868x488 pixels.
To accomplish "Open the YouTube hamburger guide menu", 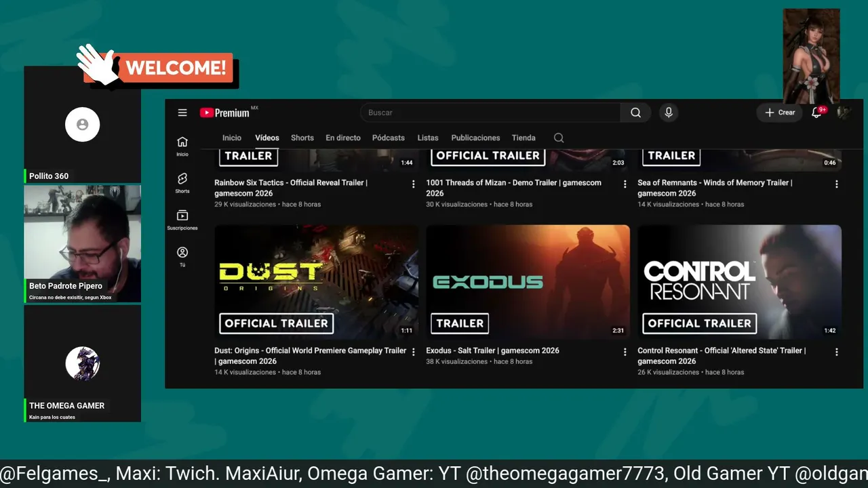I will (x=182, y=113).
